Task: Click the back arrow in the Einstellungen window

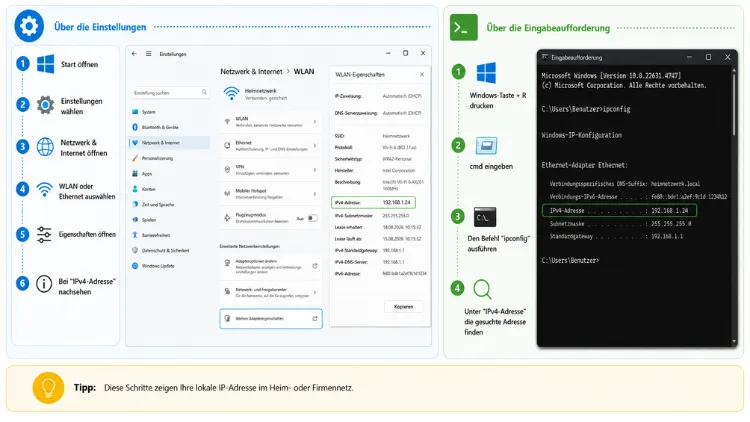Action: pos(134,54)
